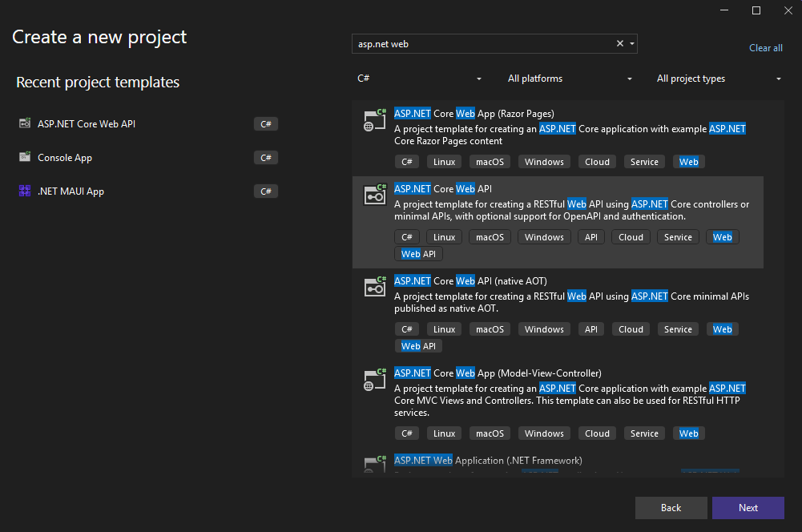The image size is (802, 532).
Task: Click the Console App recent template icon
Action: pos(25,158)
